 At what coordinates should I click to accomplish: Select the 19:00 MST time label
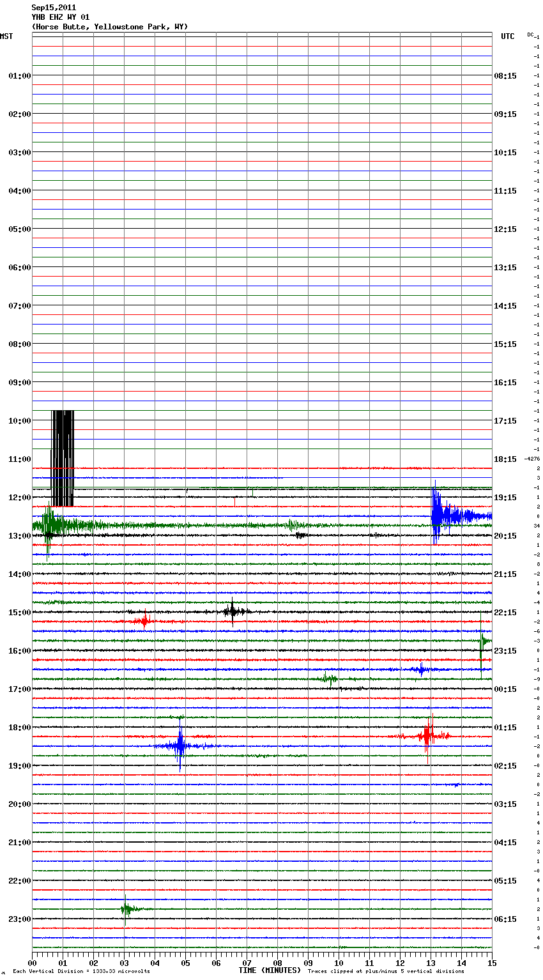click(20, 766)
